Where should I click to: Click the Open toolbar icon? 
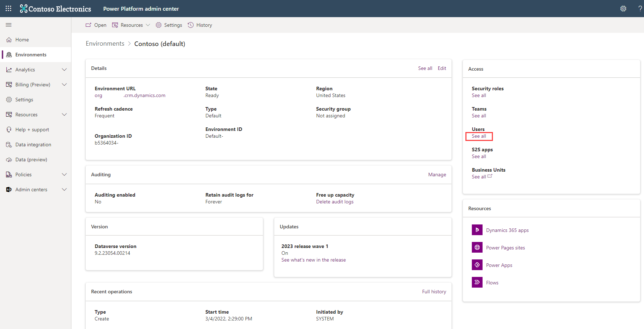pyautogui.click(x=88, y=25)
